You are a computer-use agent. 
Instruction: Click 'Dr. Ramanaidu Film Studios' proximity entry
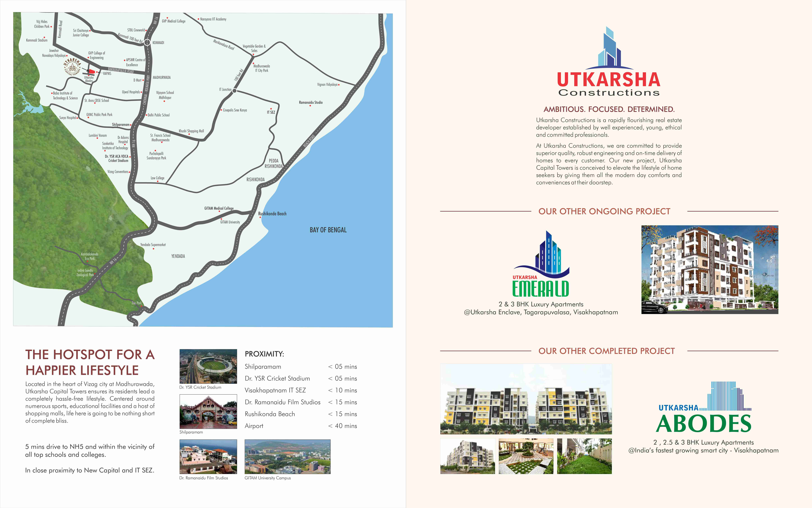[283, 402]
